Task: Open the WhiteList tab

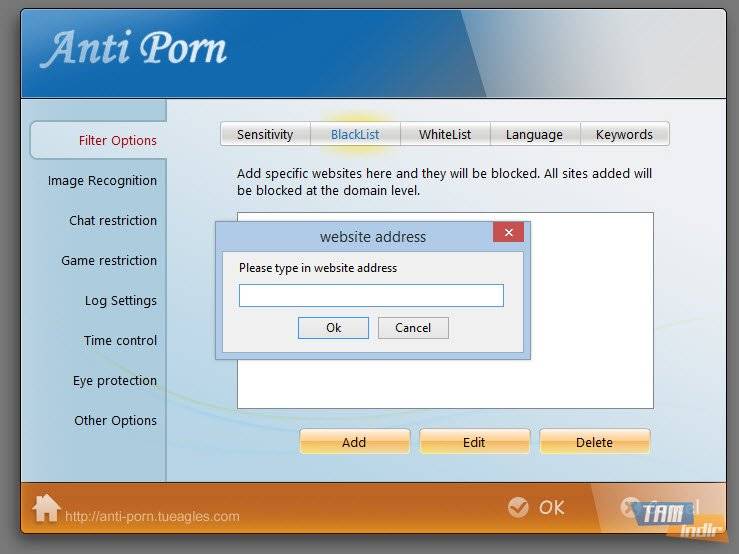Action: (445, 134)
